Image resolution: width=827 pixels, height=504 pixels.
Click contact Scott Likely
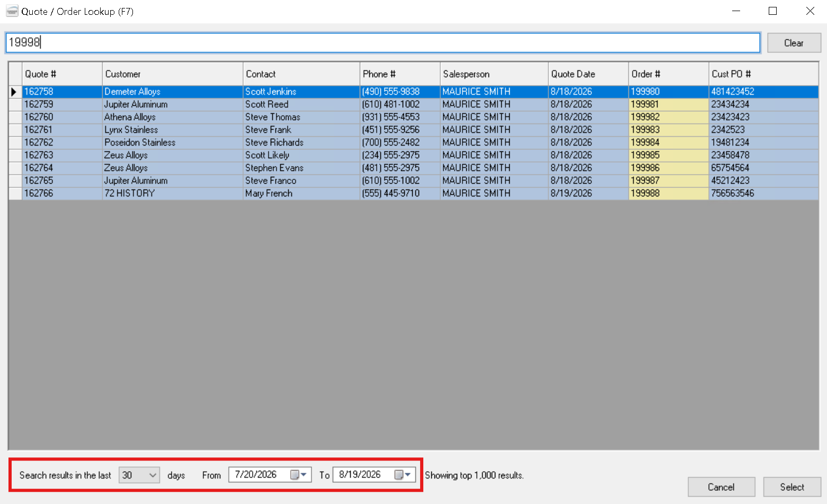pyautogui.click(x=301, y=155)
